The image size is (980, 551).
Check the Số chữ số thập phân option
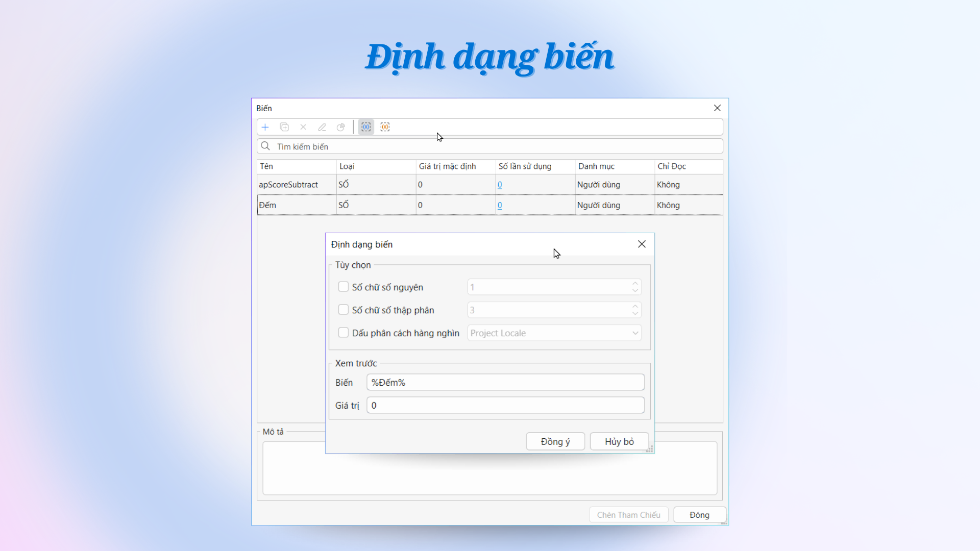click(343, 310)
